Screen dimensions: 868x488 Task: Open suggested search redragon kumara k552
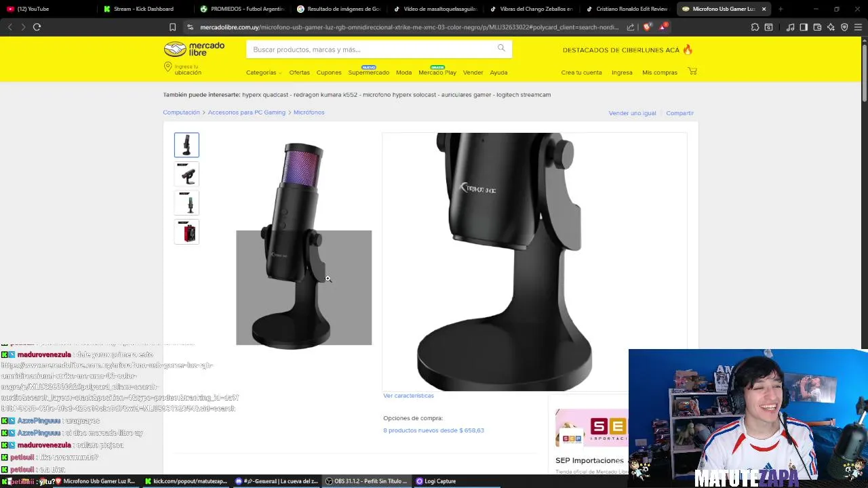325,95
